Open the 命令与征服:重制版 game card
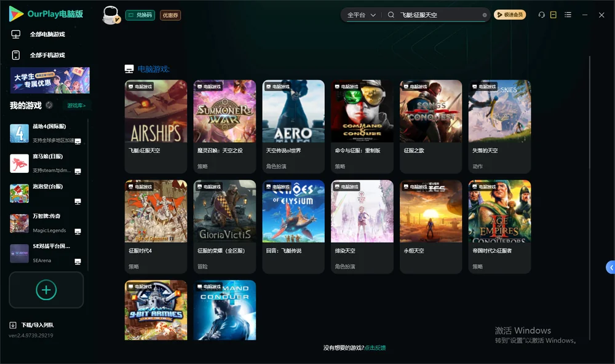Screen dimensions: 615x364 pyautogui.click(x=362, y=126)
